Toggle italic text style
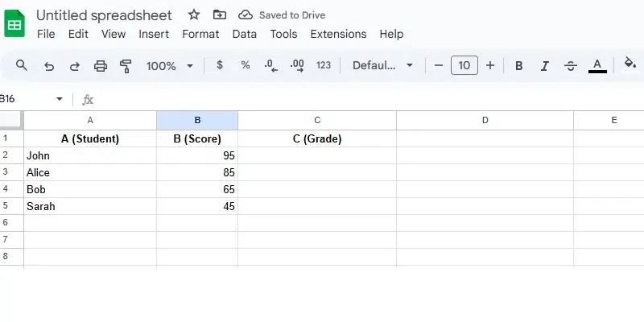644x322 pixels. pos(544,66)
